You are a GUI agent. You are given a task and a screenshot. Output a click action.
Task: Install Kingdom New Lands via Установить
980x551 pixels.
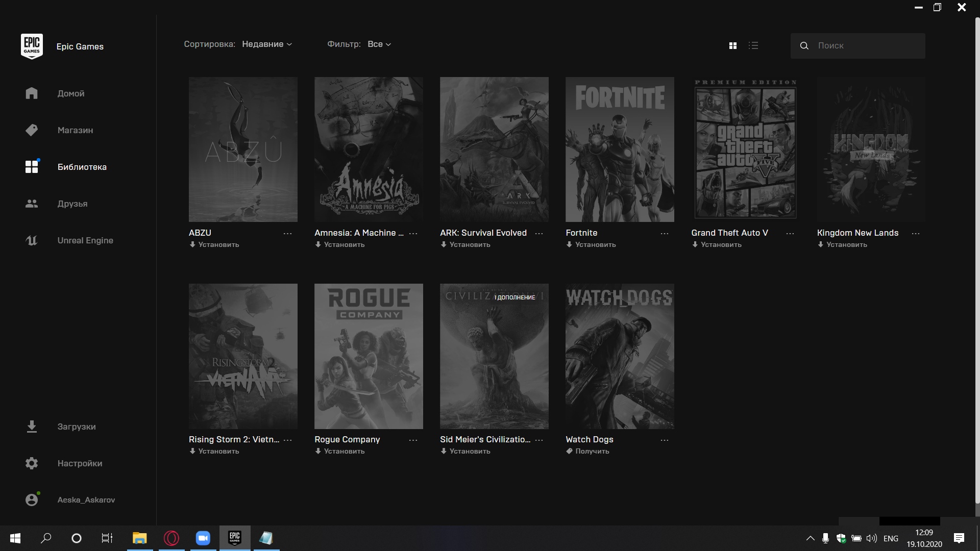click(x=842, y=245)
